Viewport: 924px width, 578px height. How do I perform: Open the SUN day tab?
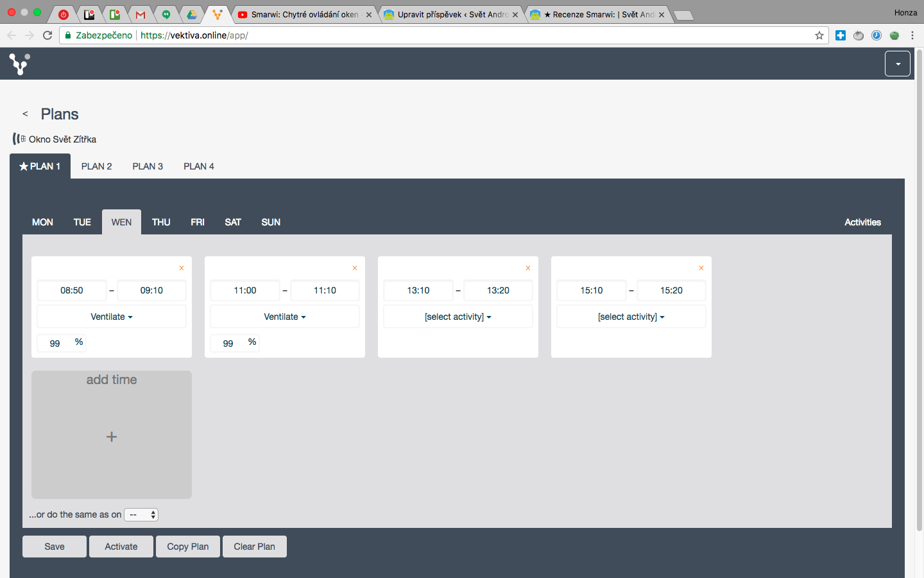[x=271, y=222]
